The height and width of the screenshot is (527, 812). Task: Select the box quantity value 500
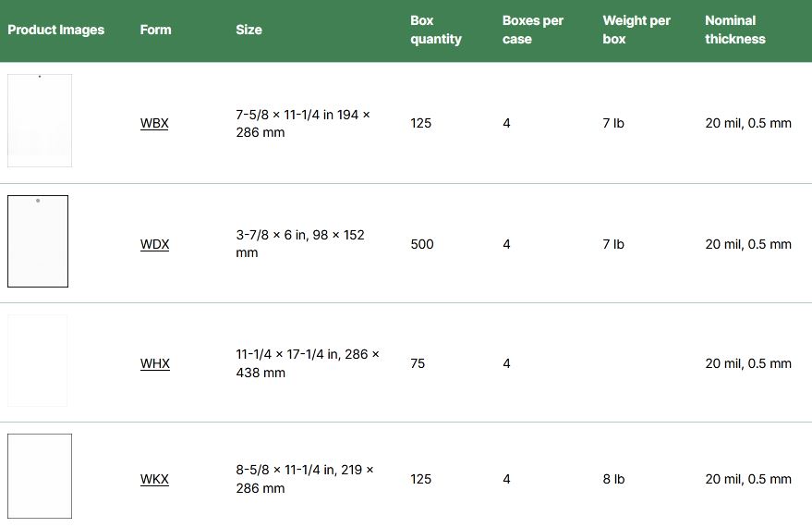pyautogui.click(x=421, y=244)
